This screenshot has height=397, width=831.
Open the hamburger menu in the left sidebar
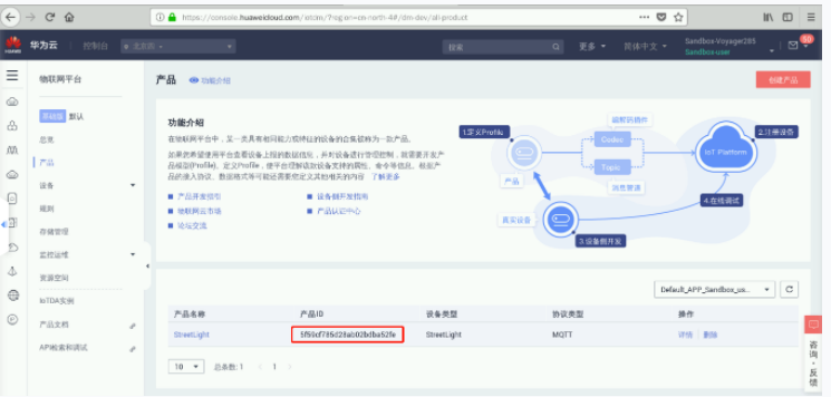click(x=12, y=76)
